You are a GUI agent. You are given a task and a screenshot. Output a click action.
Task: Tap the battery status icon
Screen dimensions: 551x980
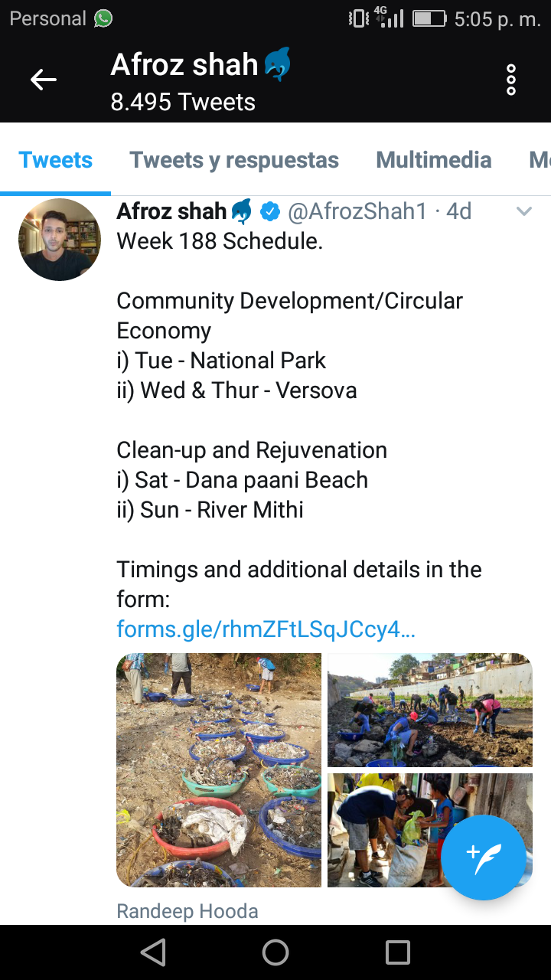429,19
